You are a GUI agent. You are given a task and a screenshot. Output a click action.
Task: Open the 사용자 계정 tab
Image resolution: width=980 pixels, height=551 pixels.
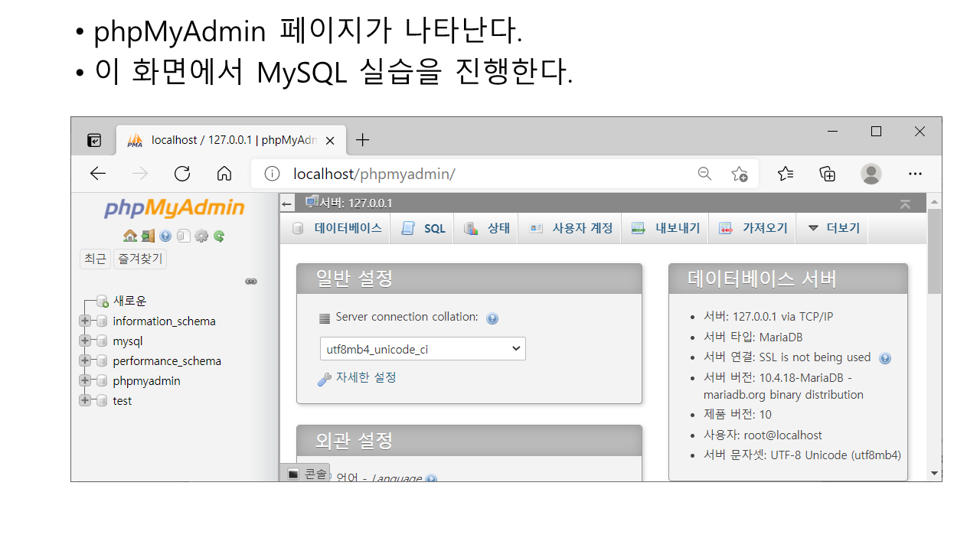(571, 228)
